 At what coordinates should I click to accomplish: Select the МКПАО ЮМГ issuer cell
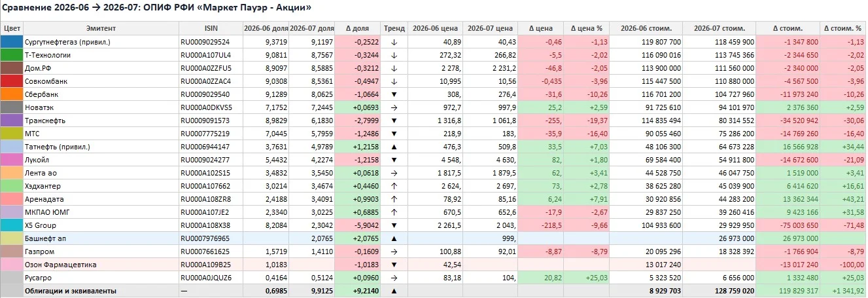pyautogui.click(x=101, y=212)
